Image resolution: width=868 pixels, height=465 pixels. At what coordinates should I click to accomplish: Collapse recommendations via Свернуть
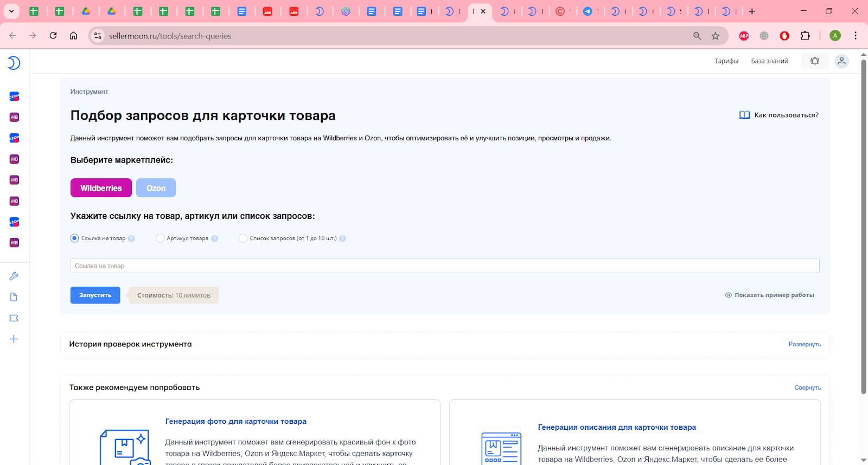(x=807, y=388)
